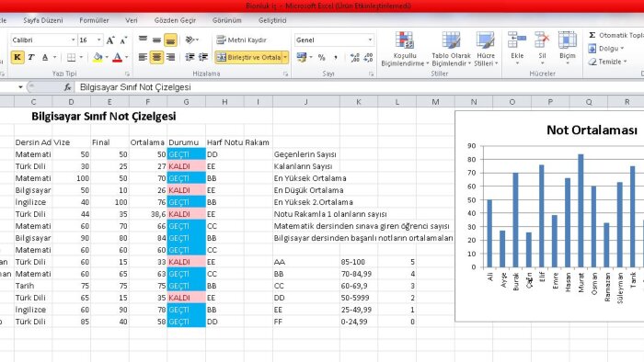This screenshot has width=644, height=362.
Task: Apply comma thousands separator style
Action: coord(336,57)
